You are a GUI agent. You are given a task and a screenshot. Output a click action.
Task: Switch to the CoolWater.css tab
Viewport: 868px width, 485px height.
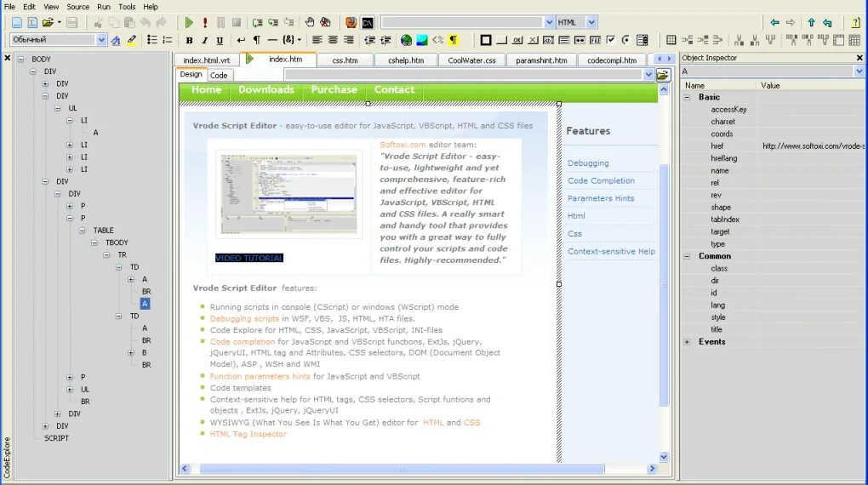[471, 60]
